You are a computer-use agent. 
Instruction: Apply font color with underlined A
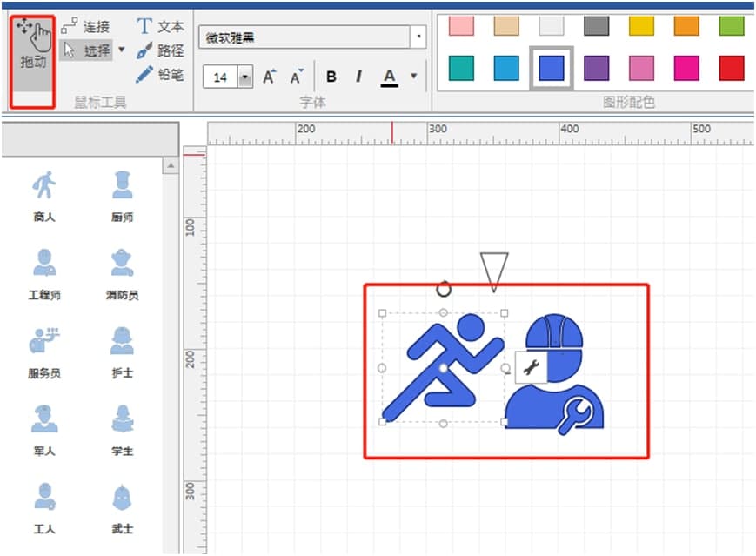pyautogui.click(x=390, y=77)
